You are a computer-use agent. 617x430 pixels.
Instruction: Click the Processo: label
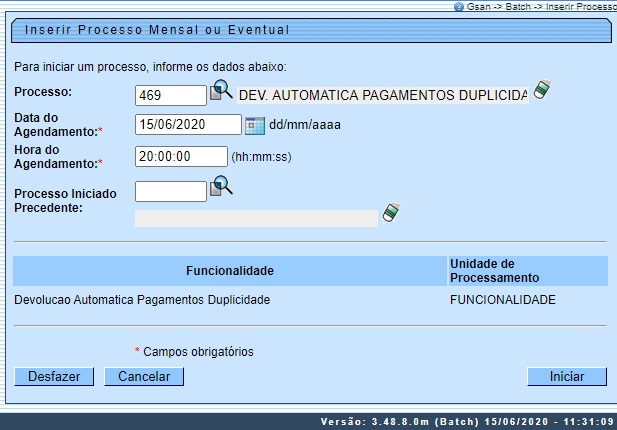(43, 92)
